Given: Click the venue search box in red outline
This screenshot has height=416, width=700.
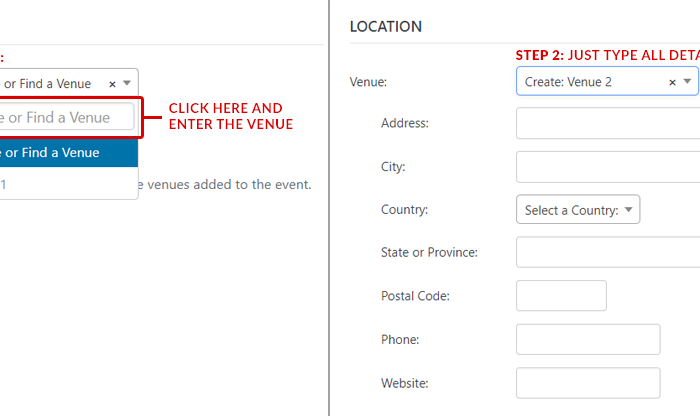Looking at the screenshot, I should pos(66,118).
